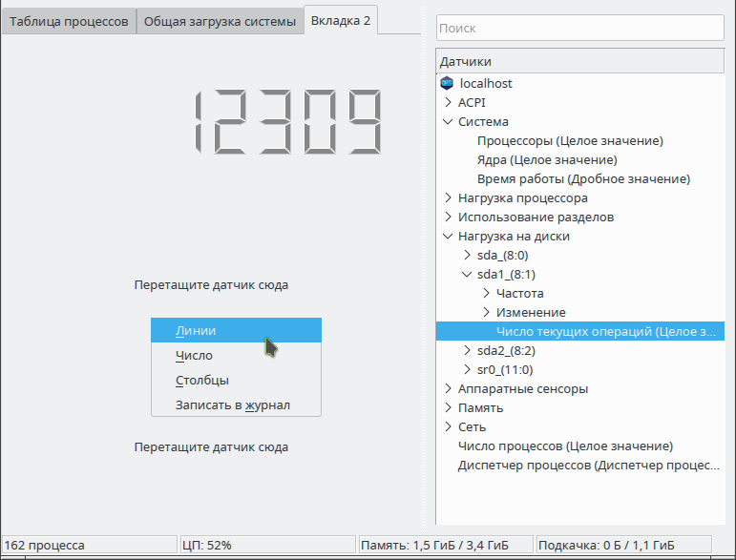
Task: Choose Число display type in menu
Action: click(x=236, y=356)
